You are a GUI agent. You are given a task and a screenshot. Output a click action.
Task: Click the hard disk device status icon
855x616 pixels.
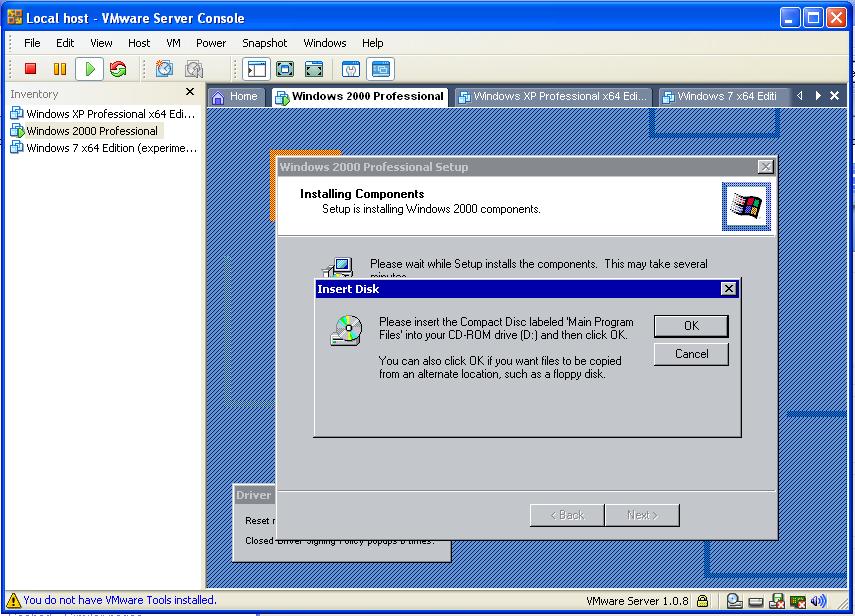tap(756, 602)
